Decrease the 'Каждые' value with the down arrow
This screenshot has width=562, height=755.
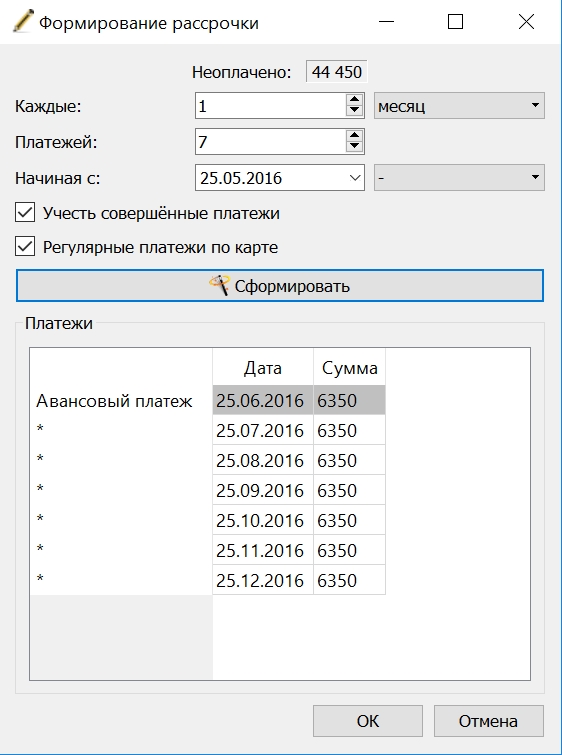point(354,111)
